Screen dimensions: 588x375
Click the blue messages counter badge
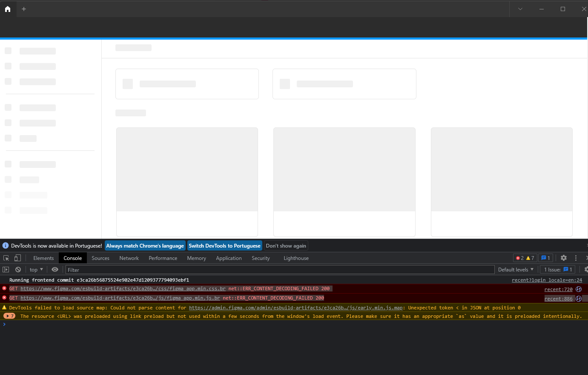click(x=545, y=258)
